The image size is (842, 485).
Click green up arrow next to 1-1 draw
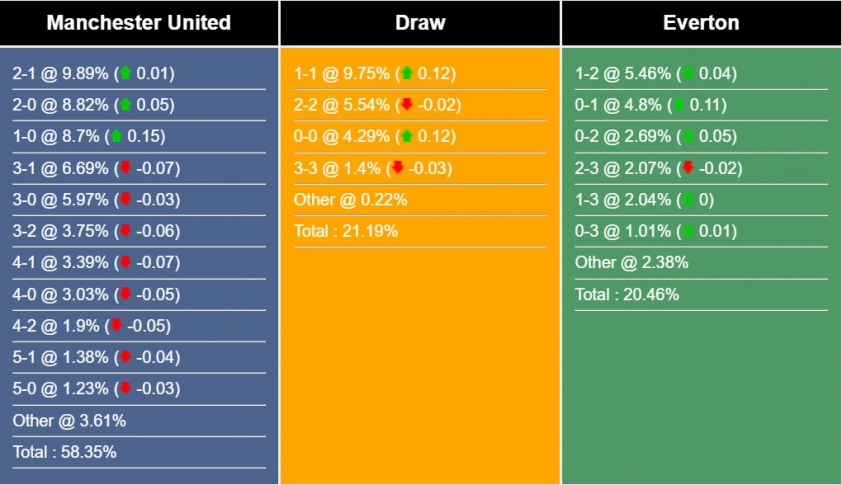tap(407, 73)
